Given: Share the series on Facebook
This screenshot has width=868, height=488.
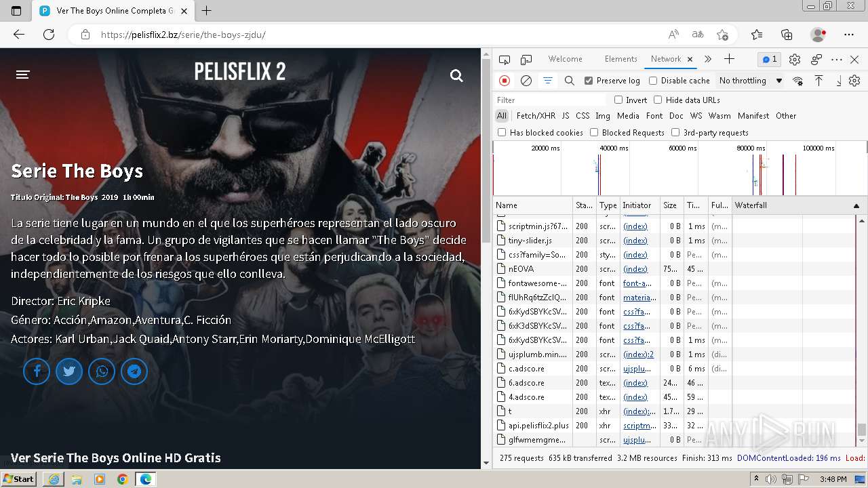Looking at the screenshot, I should pyautogui.click(x=37, y=371).
